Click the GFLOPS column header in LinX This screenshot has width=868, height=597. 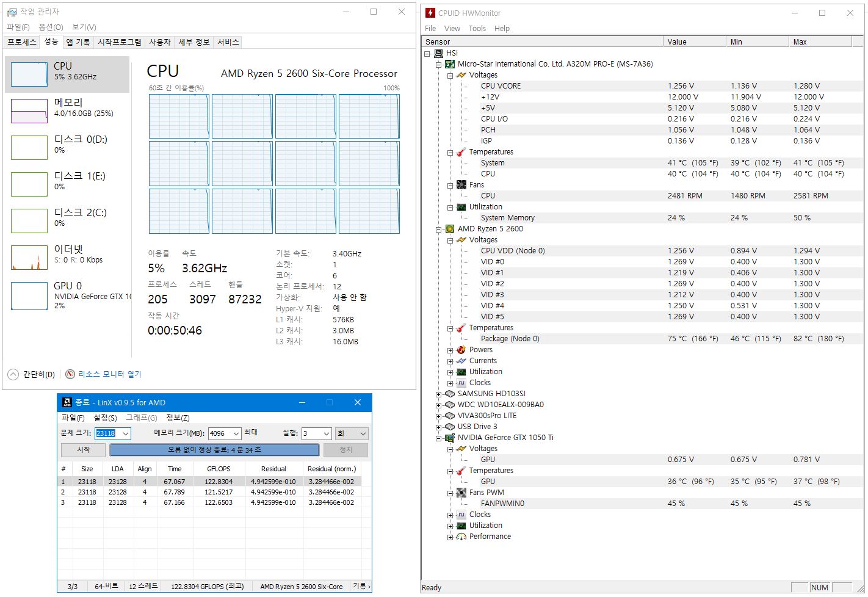219,469
